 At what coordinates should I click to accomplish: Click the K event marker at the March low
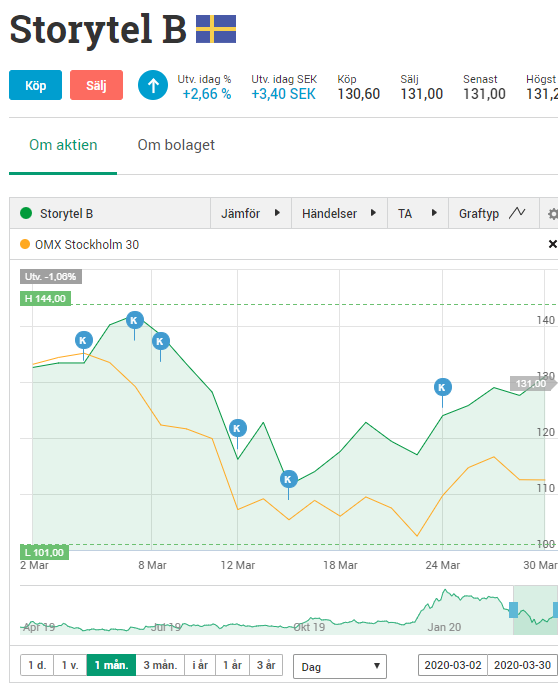[x=289, y=479]
